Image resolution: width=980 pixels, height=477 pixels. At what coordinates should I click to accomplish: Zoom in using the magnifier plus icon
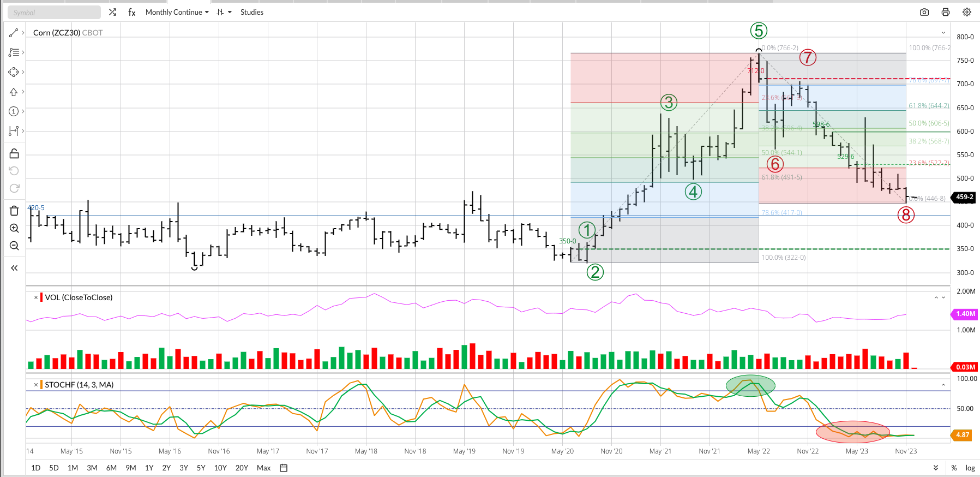14,228
